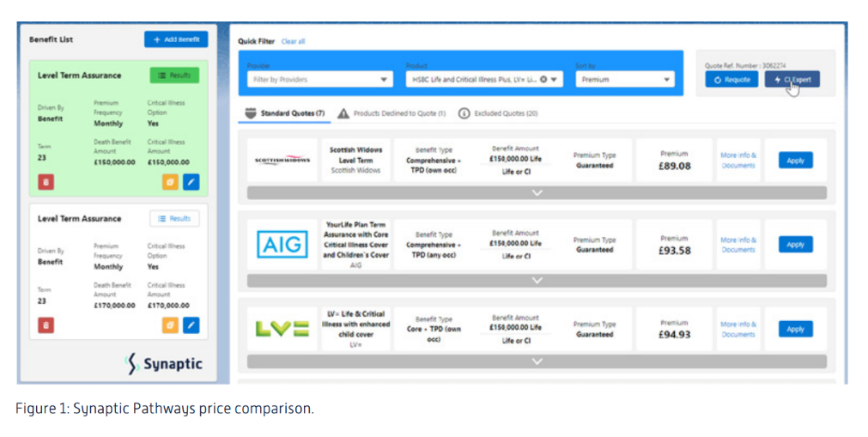Open the Excluded Quotes tab

(x=498, y=113)
